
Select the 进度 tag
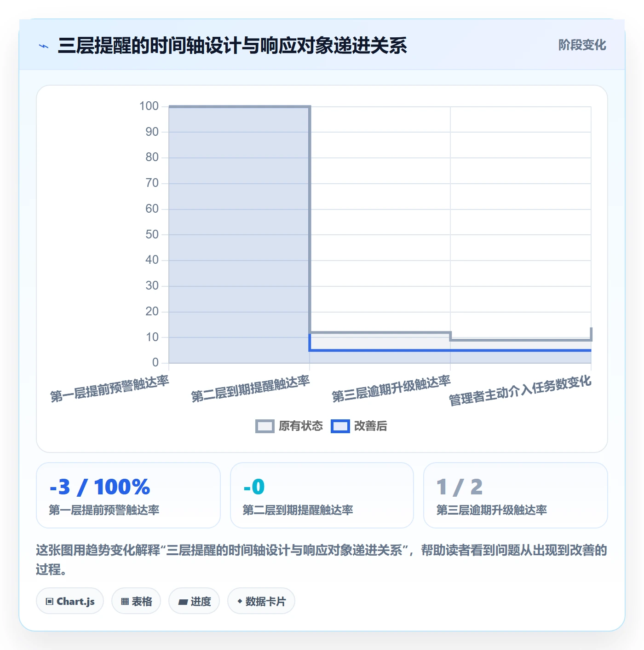[194, 601]
